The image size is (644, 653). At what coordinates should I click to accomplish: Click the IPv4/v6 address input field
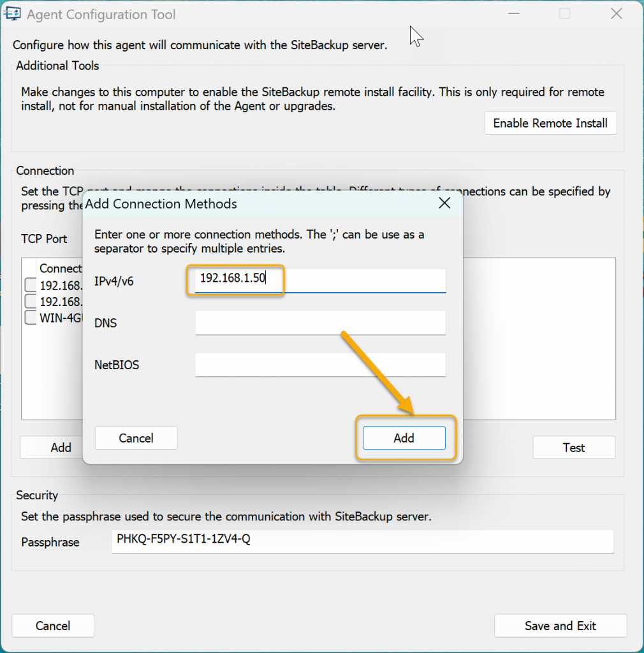(x=320, y=280)
